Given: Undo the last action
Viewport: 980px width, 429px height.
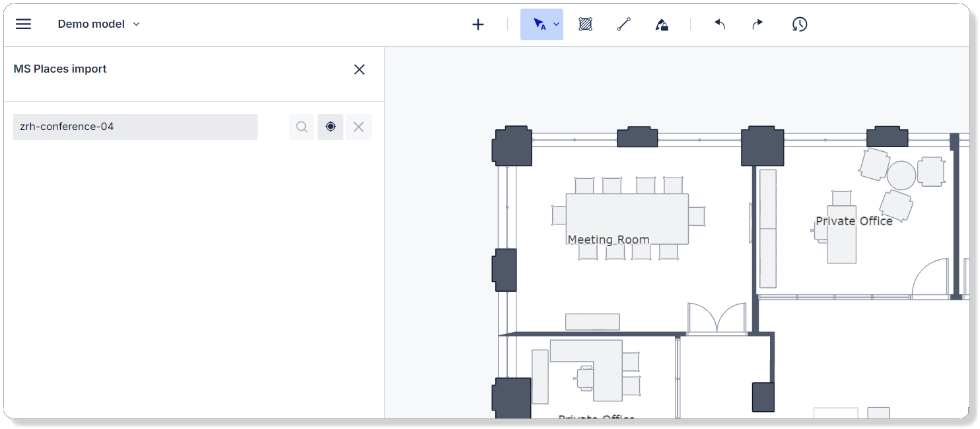Looking at the screenshot, I should point(719,24).
